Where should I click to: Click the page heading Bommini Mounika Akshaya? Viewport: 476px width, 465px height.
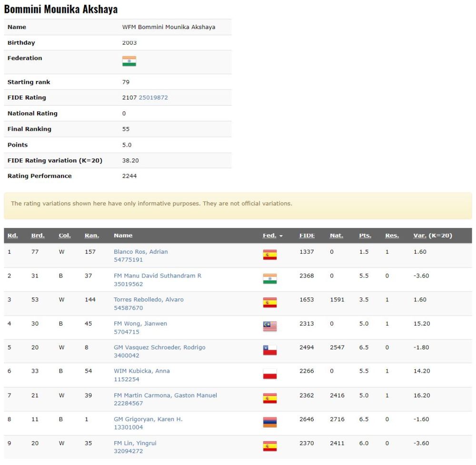coord(61,9)
